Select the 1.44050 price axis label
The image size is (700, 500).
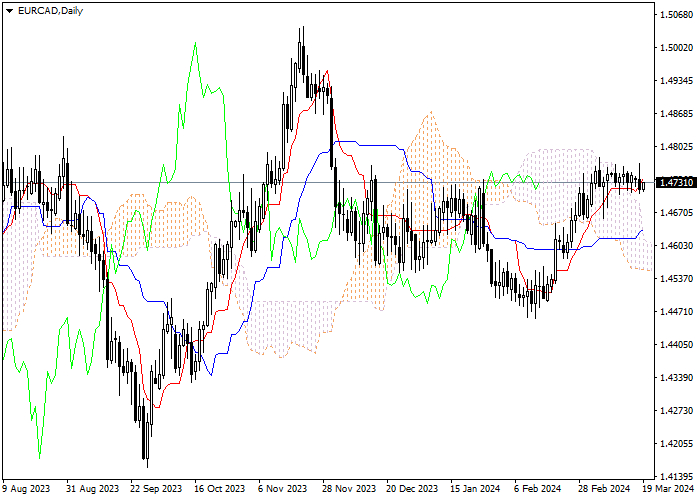[x=676, y=345]
